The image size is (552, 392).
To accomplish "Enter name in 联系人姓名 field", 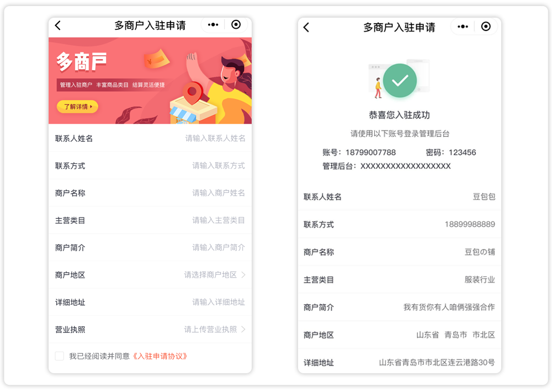I will [x=215, y=138].
